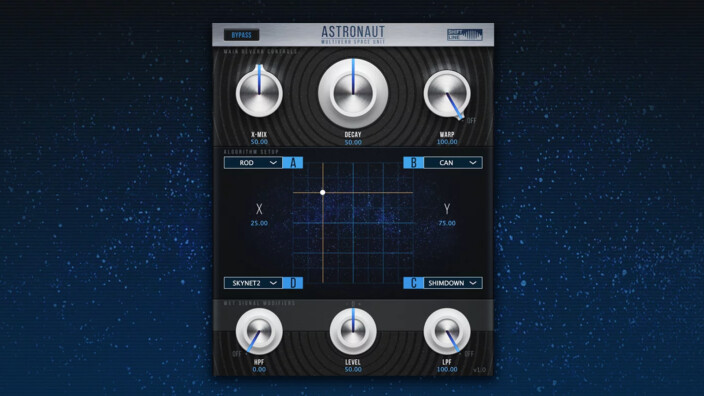The width and height of the screenshot is (704, 396).
Task: Select the LPF value 100.00
Action: point(447,370)
